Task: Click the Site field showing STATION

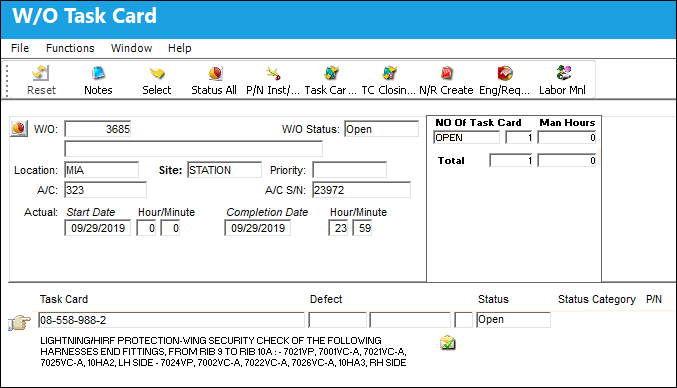Action: pos(224,170)
